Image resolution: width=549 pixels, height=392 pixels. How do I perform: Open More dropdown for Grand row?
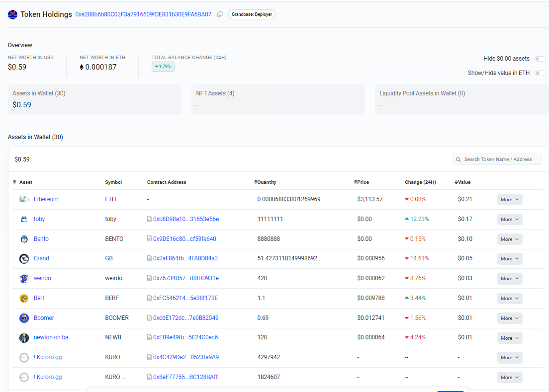(510, 259)
